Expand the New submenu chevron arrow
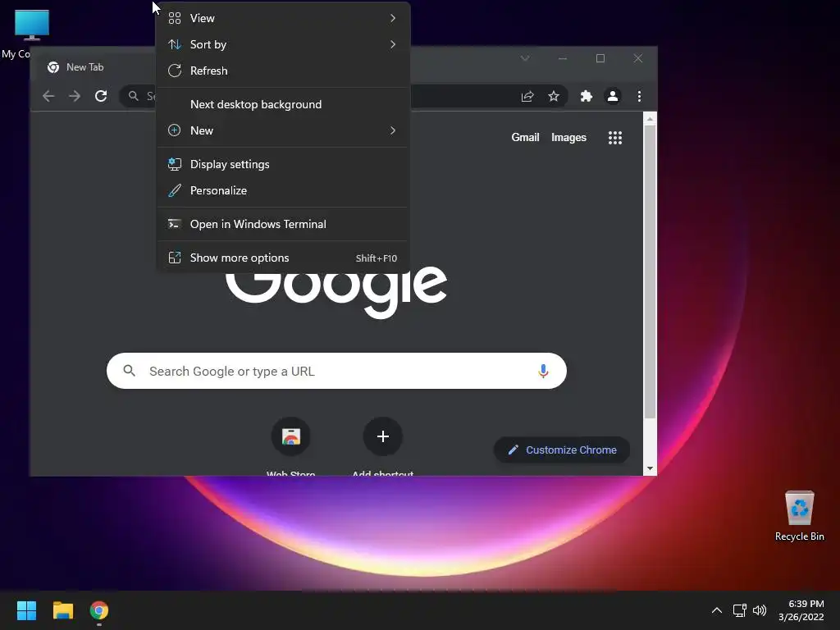The width and height of the screenshot is (840, 630). click(x=393, y=130)
